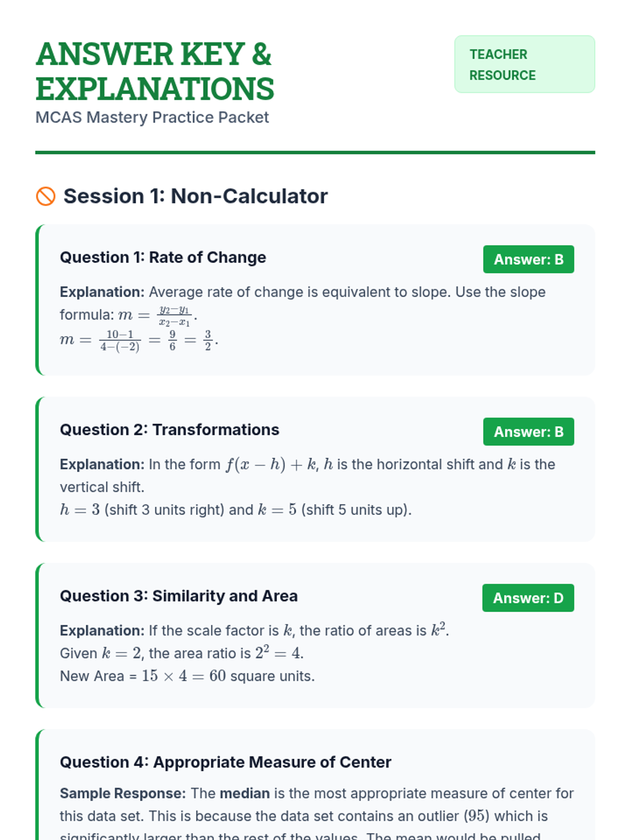
Task: Select the MCAS Mastery Practice Packet subtitle
Action: [x=152, y=118]
